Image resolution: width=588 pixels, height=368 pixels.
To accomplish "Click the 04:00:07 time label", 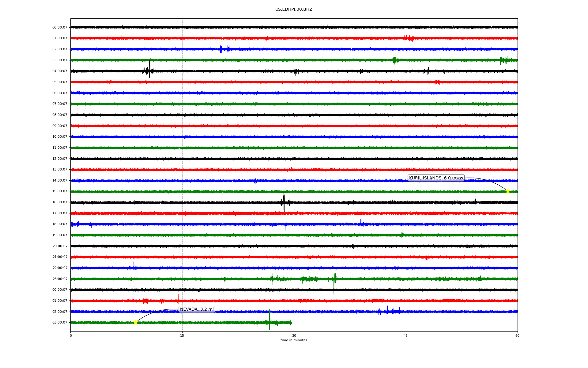I will (x=60, y=71).
